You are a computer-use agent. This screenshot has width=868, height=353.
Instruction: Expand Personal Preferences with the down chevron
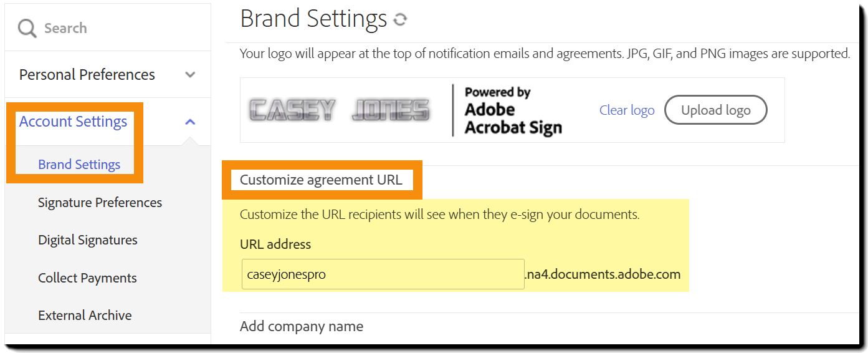pos(190,75)
